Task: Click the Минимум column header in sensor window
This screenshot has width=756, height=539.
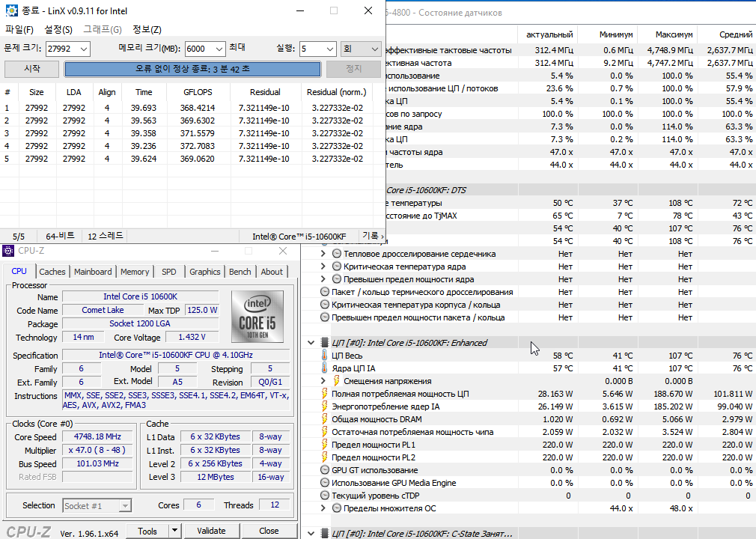Action: [x=608, y=34]
